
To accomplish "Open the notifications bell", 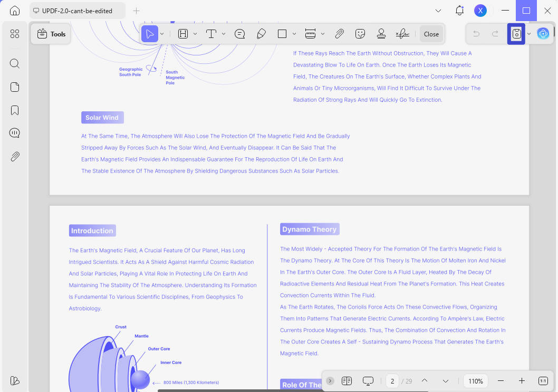I will click(459, 11).
